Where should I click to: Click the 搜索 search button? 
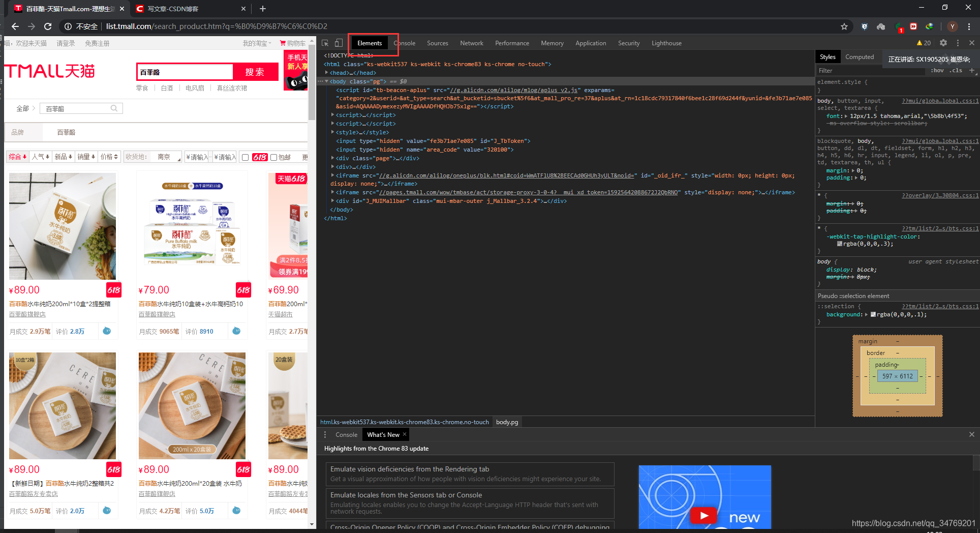[x=255, y=72]
